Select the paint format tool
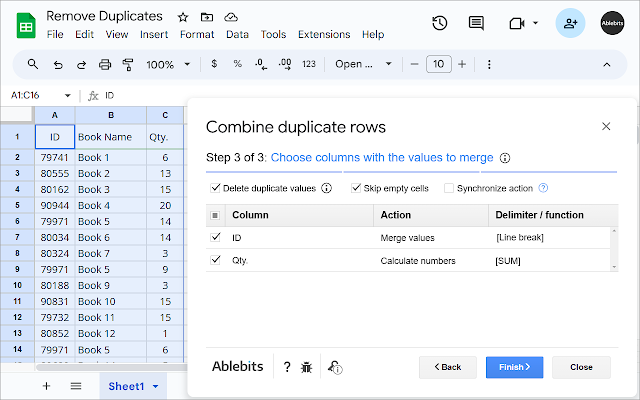The height and width of the screenshot is (400, 640). (127, 64)
